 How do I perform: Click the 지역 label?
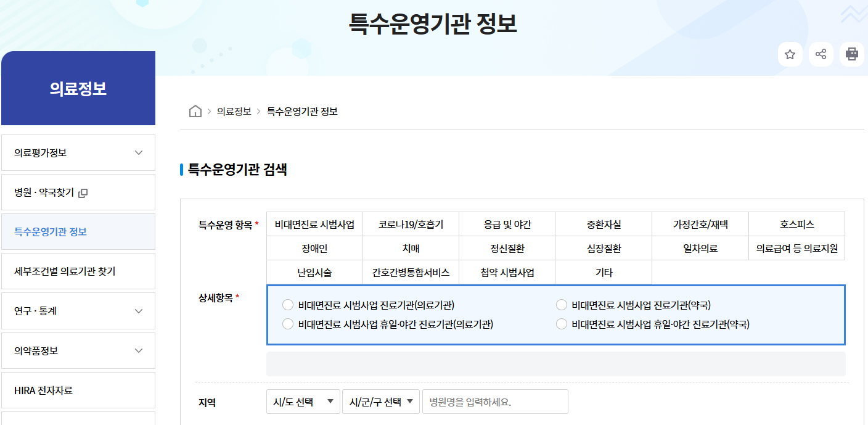(207, 402)
